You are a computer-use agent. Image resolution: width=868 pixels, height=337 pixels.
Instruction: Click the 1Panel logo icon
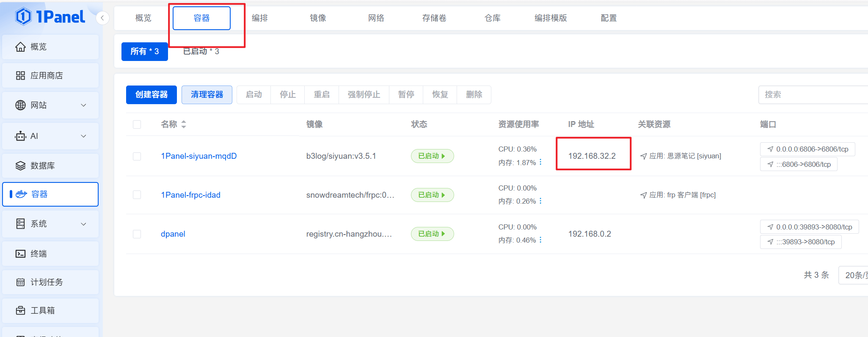point(23,17)
